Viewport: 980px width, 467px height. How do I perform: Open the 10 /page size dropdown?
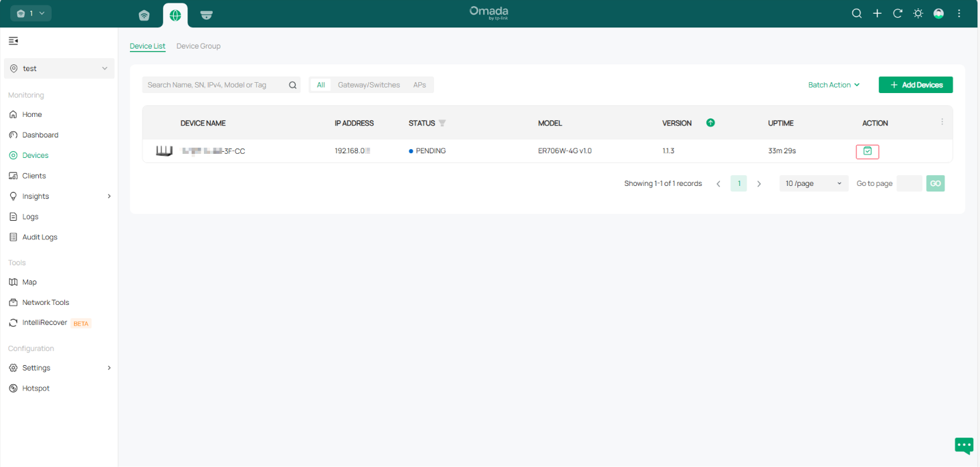pos(813,183)
